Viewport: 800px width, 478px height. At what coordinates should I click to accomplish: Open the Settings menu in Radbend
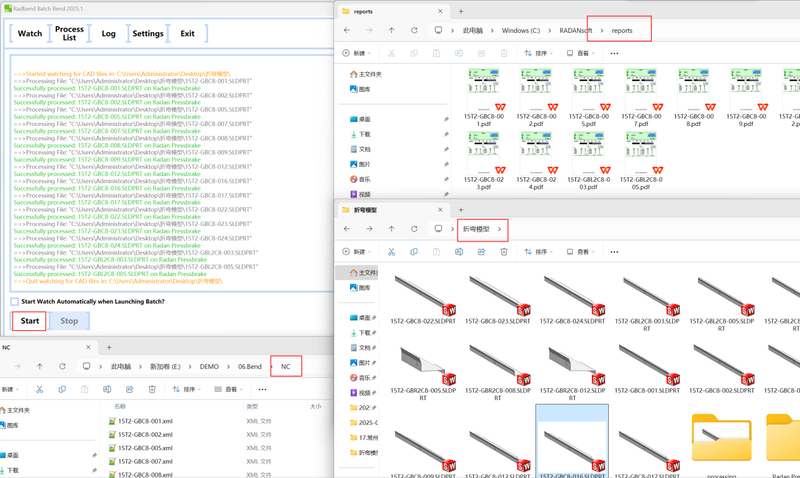pos(148,33)
